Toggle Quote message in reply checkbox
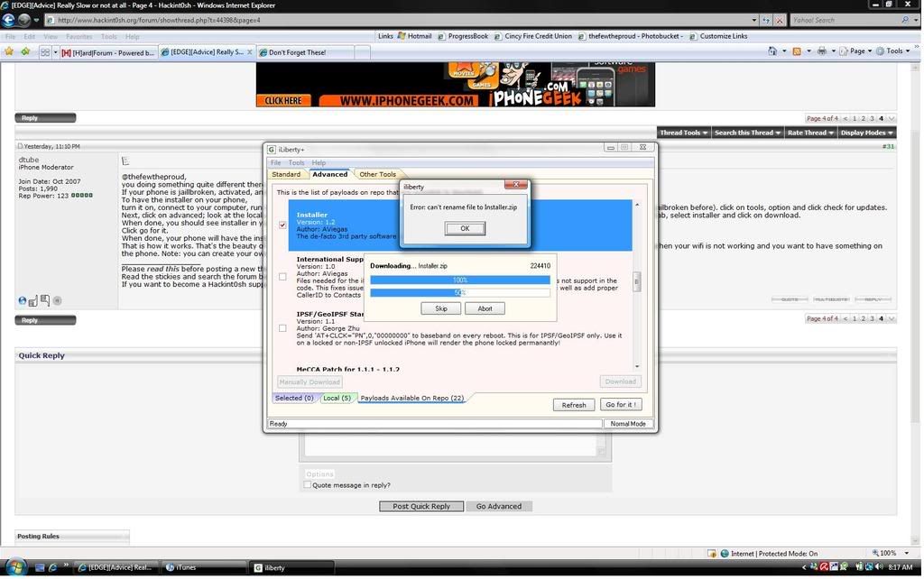This screenshot has width=924, height=579. (307, 485)
